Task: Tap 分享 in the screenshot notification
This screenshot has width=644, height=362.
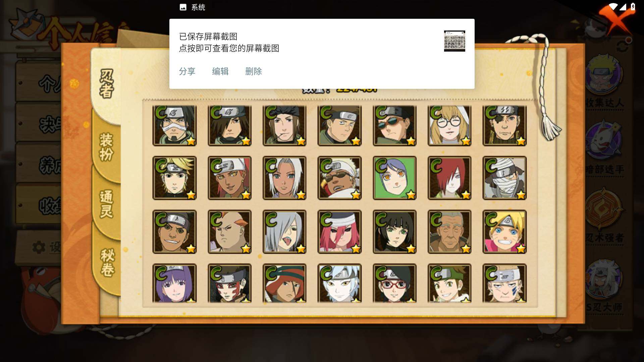Action: coord(187,71)
